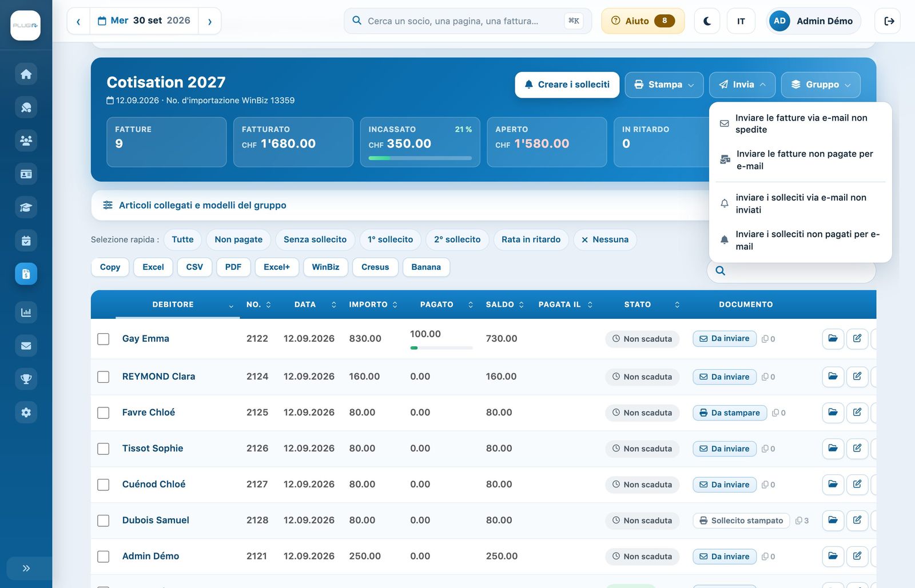Viewport: 915px width, 588px height.
Task: Open folder icon for Gay Emma invoice
Action: click(x=833, y=339)
